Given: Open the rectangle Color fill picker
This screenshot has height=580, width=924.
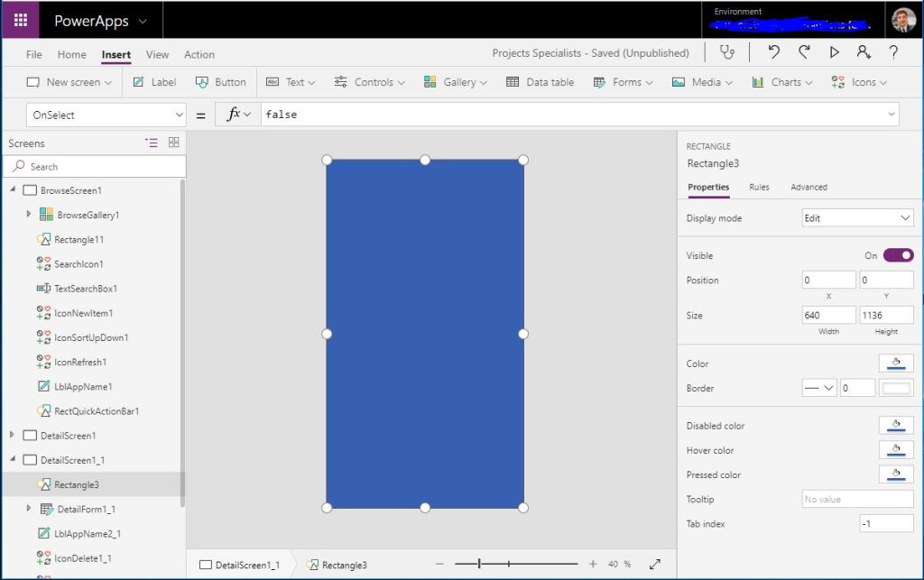Looking at the screenshot, I should pyautogui.click(x=896, y=363).
